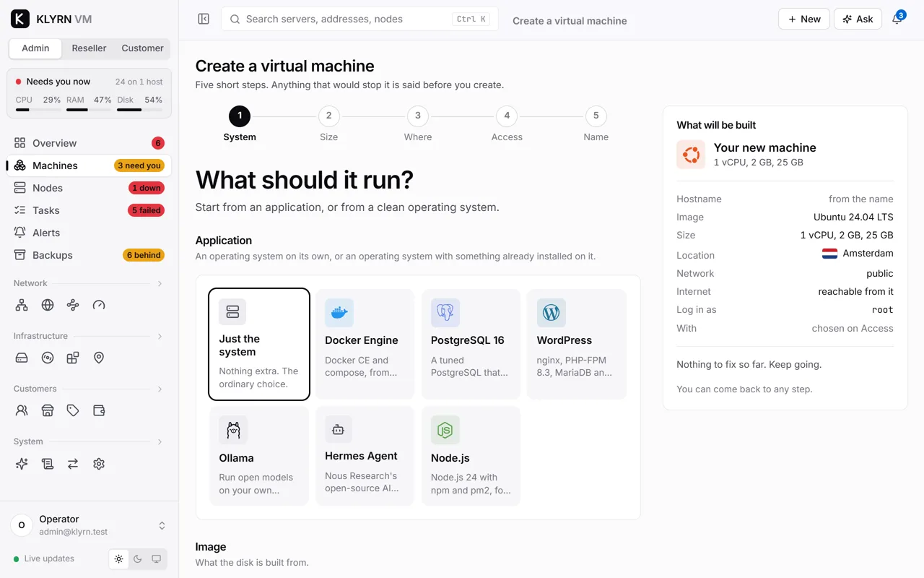Pick the WordPress application card
924x578 pixels.
(577, 344)
